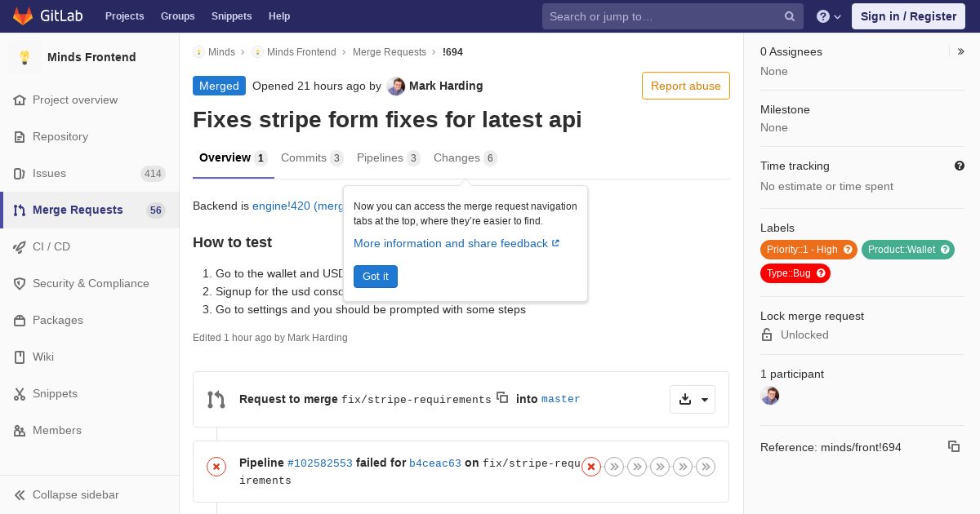Open Members in sidebar
This screenshot has width=980, height=514.
pos(57,430)
